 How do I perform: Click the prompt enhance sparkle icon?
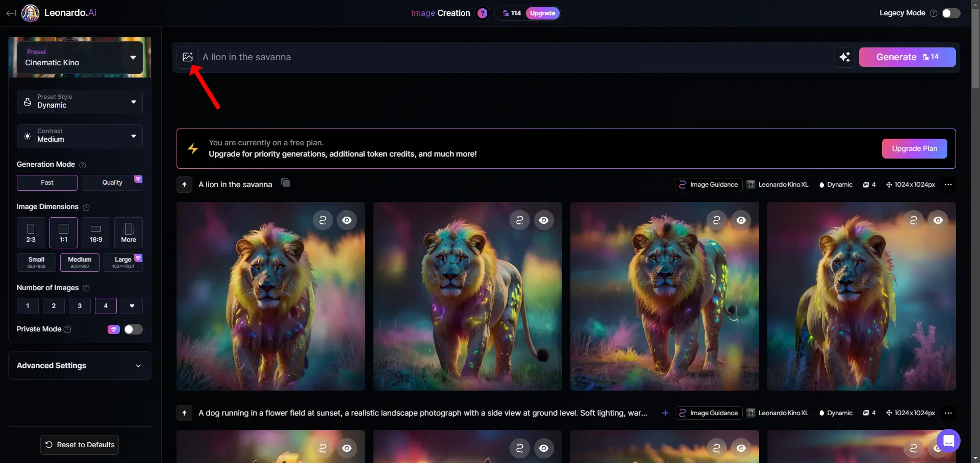click(x=845, y=57)
